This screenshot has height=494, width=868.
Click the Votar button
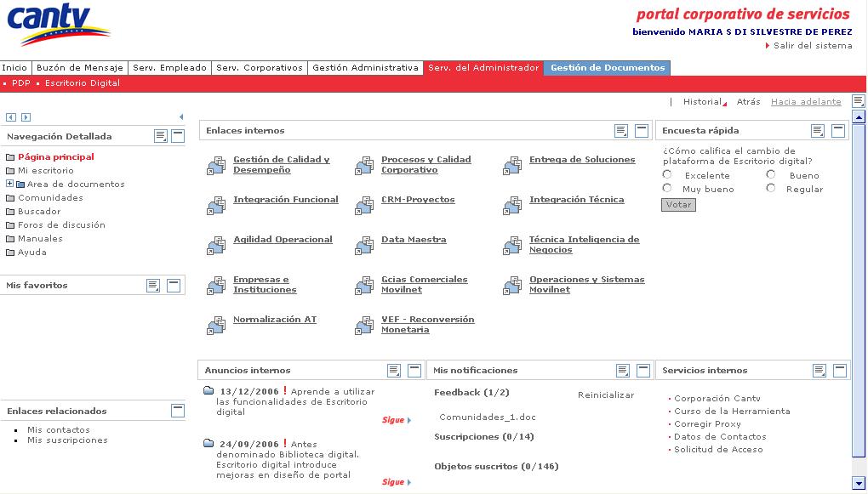(679, 205)
